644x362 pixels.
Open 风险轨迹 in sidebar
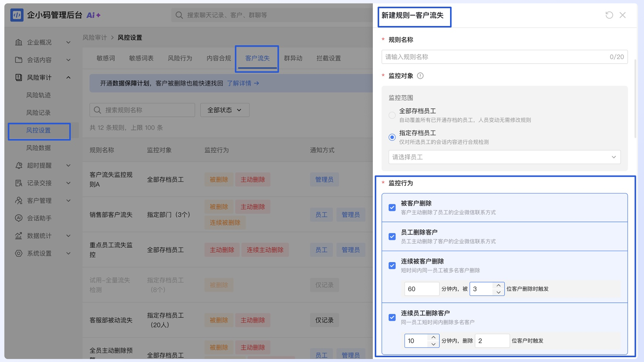(39, 95)
